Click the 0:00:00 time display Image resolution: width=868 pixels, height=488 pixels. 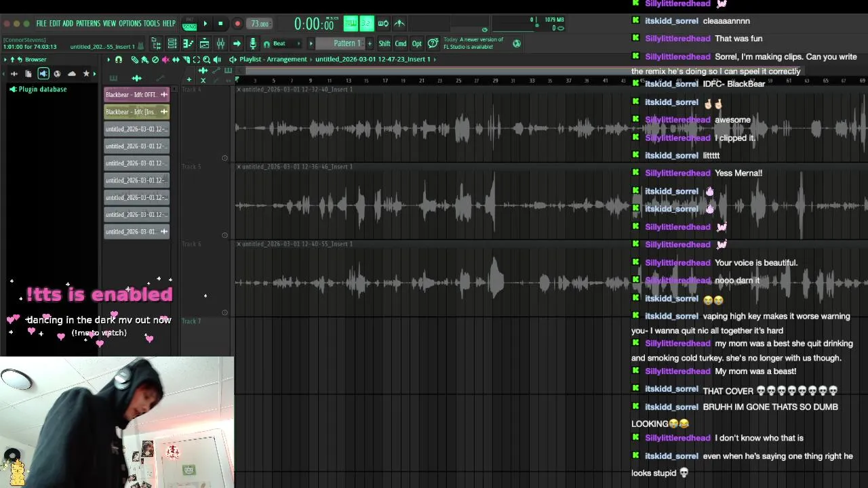click(314, 24)
